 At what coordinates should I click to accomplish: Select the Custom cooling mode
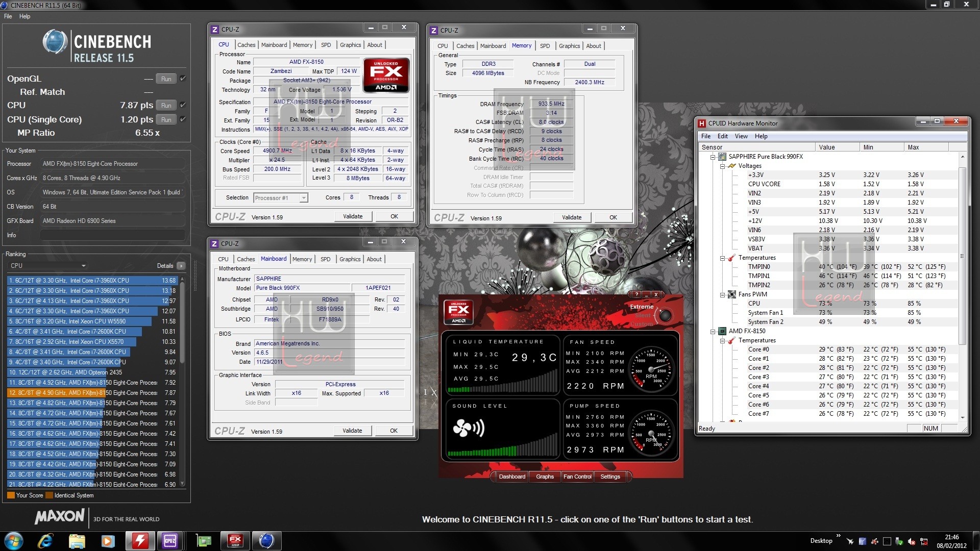(642, 324)
